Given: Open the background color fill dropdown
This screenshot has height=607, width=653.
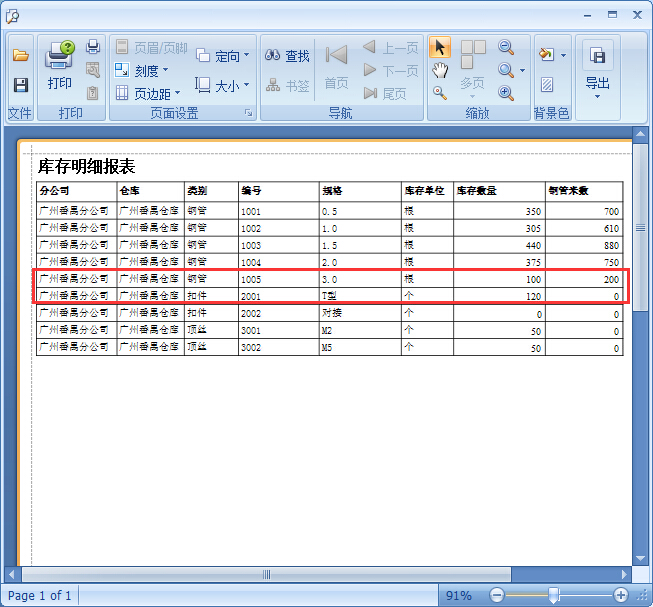Looking at the screenshot, I should click(551, 55).
